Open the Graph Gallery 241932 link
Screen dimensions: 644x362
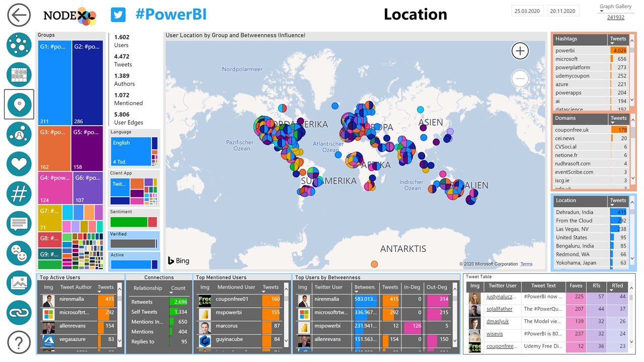[x=615, y=17]
